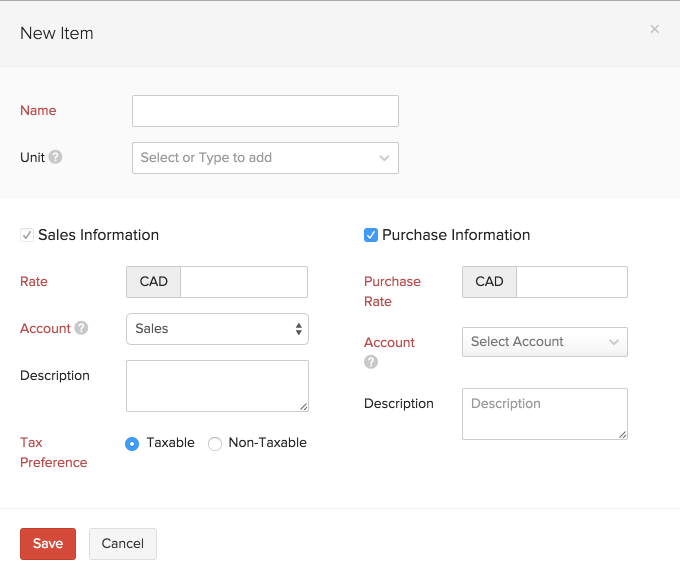Click the help icon under Purchase Account
This screenshot has height=580, width=680.
371,362
